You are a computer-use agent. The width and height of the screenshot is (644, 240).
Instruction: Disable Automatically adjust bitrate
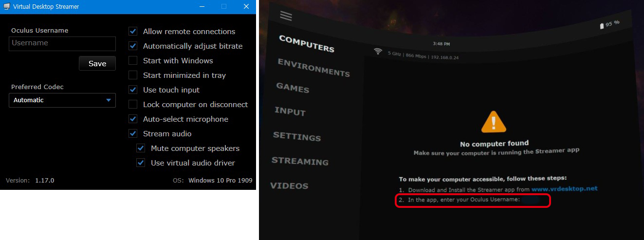click(133, 46)
